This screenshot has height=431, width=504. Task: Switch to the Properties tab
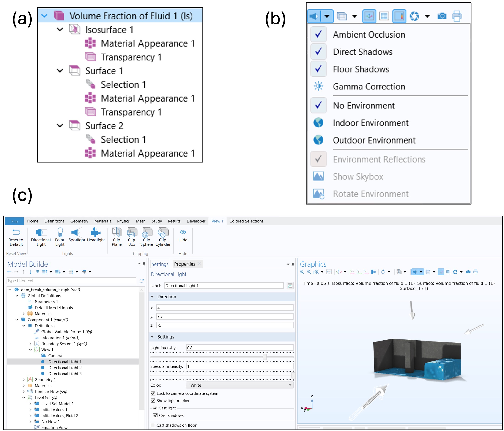click(x=184, y=264)
